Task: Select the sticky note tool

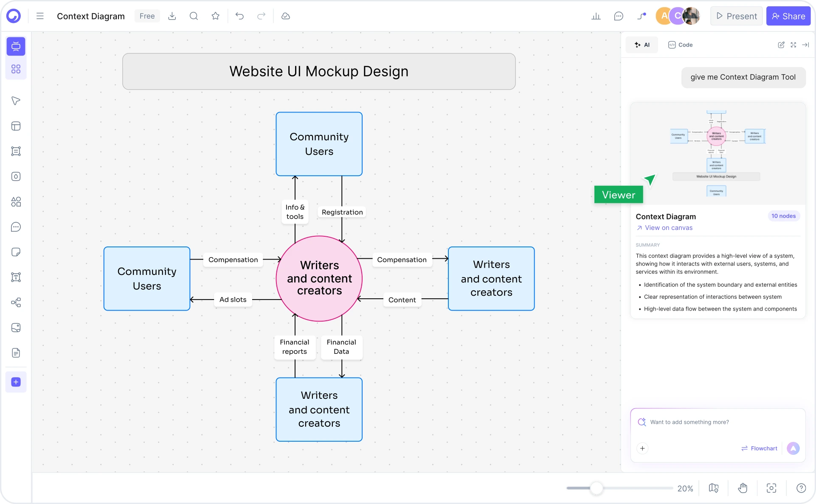Action: point(16,252)
